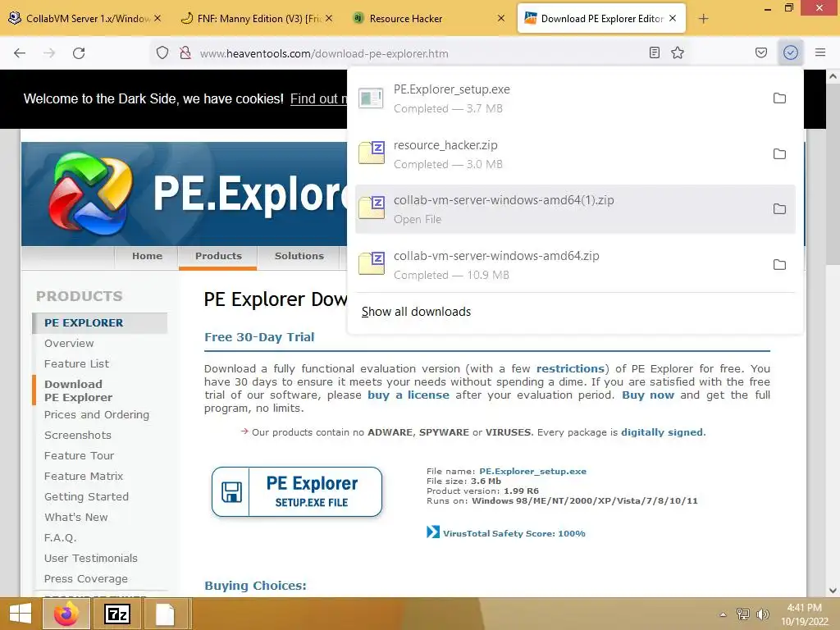Image resolution: width=840 pixels, height=630 pixels.
Task: Click page scrollbar up arrow
Action: point(833,76)
